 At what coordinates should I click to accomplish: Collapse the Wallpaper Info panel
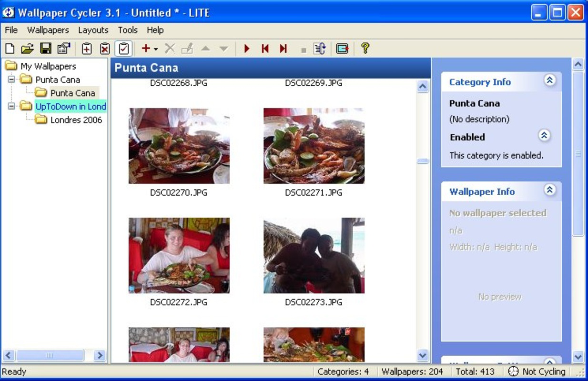tap(550, 190)
